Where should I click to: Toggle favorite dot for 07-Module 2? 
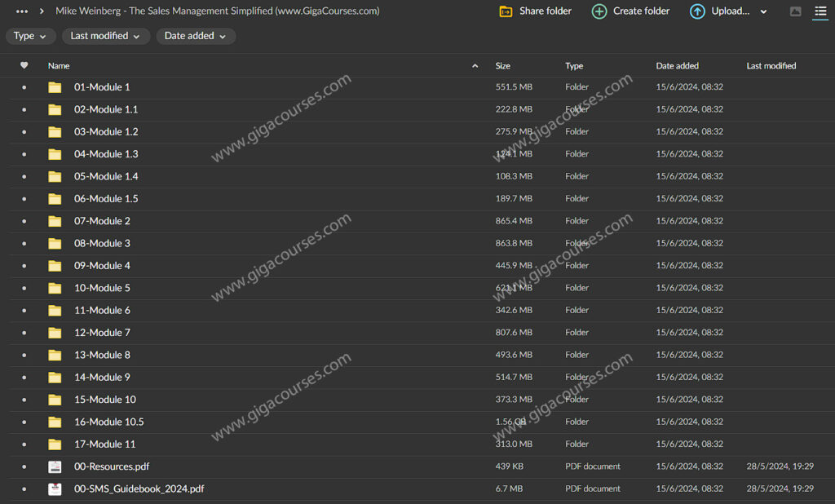pos(24,221)
